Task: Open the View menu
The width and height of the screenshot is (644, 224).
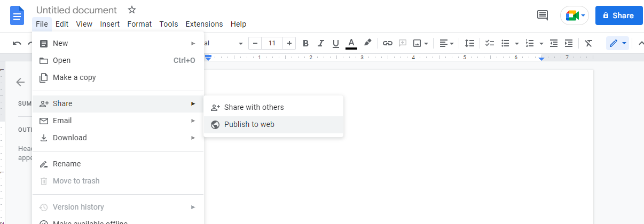Action: click(x=84, y=24)
